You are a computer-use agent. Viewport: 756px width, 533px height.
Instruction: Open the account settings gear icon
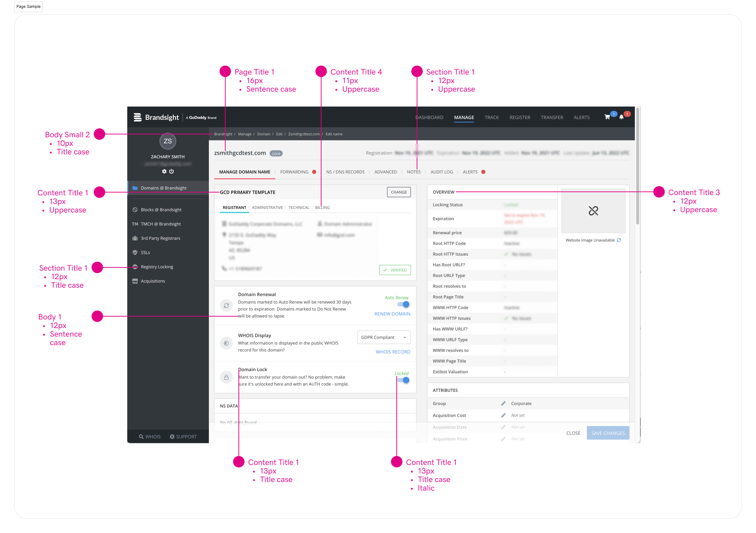coord(164,171)
